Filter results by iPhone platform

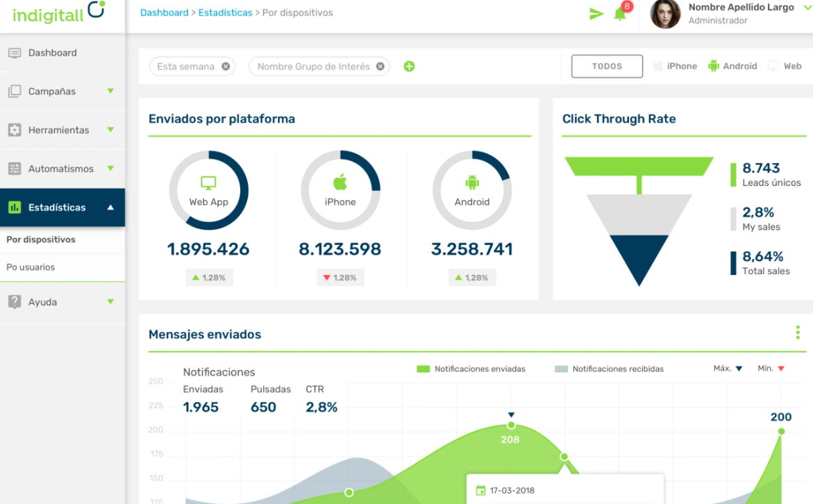click(674, 66)
